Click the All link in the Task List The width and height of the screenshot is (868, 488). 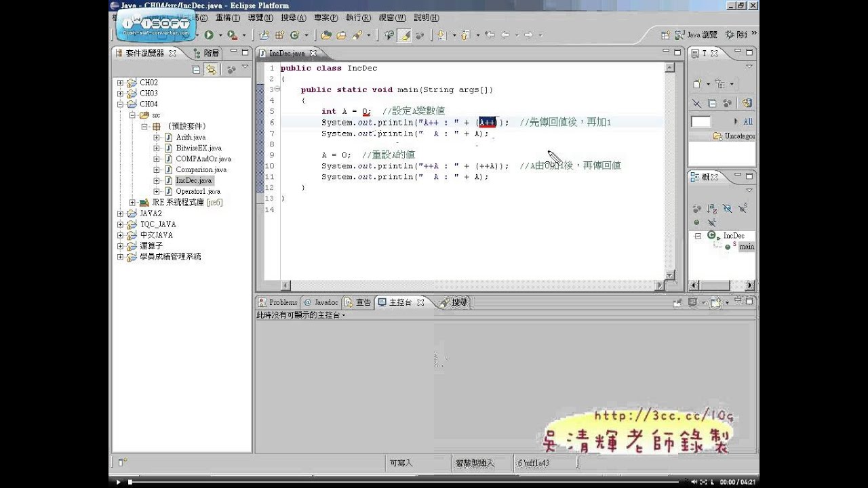[x=748, y=121]
